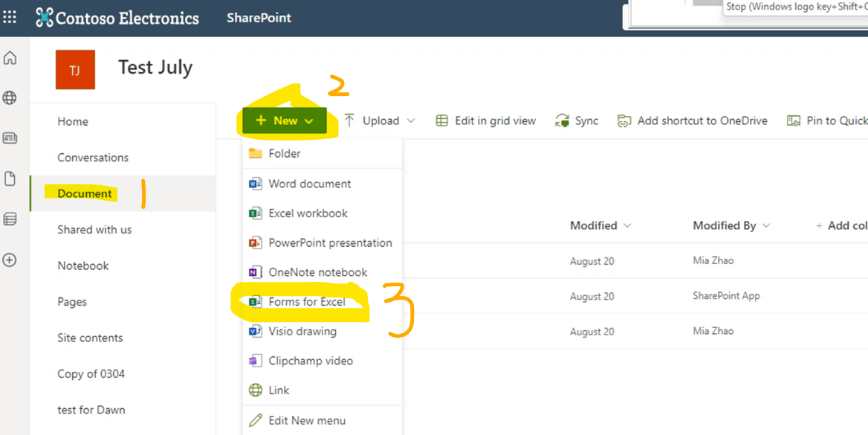Open Forms for Excel

(x=307, y=302)
